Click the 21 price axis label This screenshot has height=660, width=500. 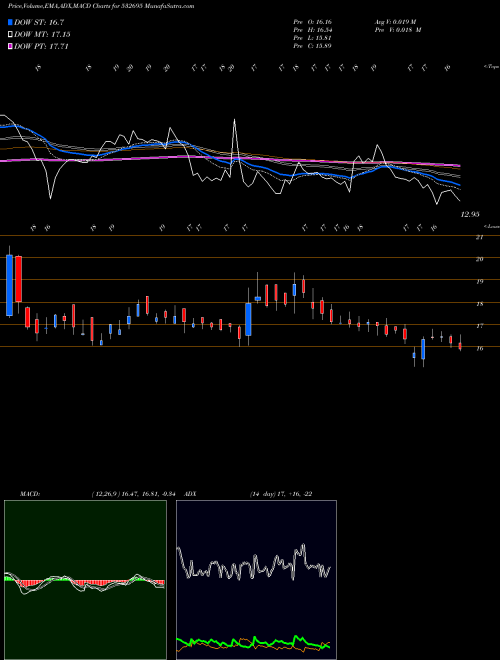coord(479,237)
